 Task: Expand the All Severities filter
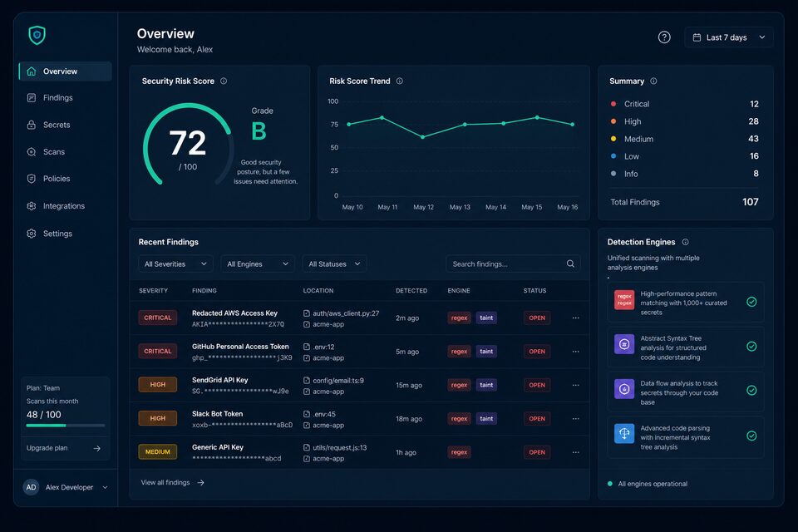pos(175,264)
